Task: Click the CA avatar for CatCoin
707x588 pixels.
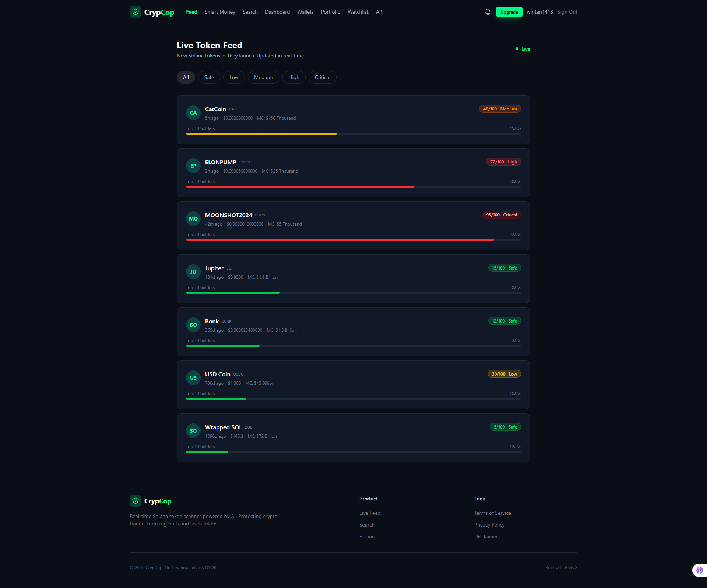Action: [193, 113]
